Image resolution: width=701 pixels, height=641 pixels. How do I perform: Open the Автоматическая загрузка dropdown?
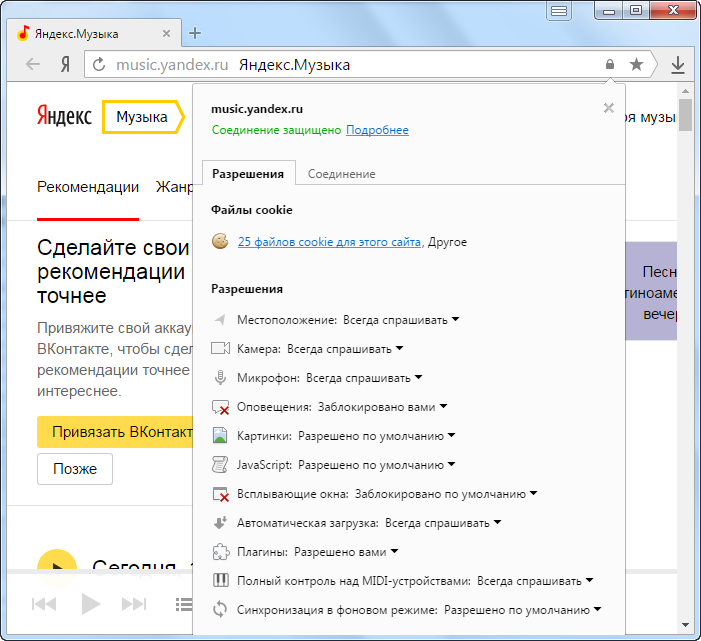click(x=443, y=523)
